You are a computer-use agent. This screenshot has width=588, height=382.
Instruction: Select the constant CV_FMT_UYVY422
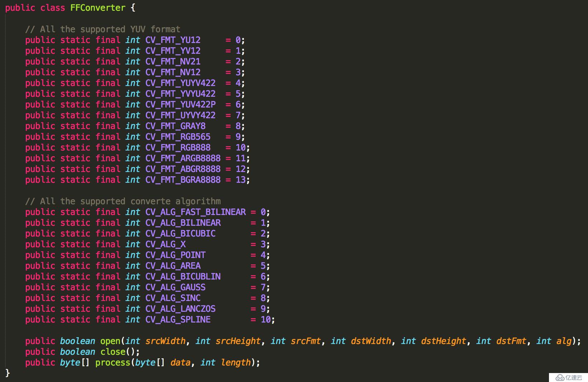point(180,115)
